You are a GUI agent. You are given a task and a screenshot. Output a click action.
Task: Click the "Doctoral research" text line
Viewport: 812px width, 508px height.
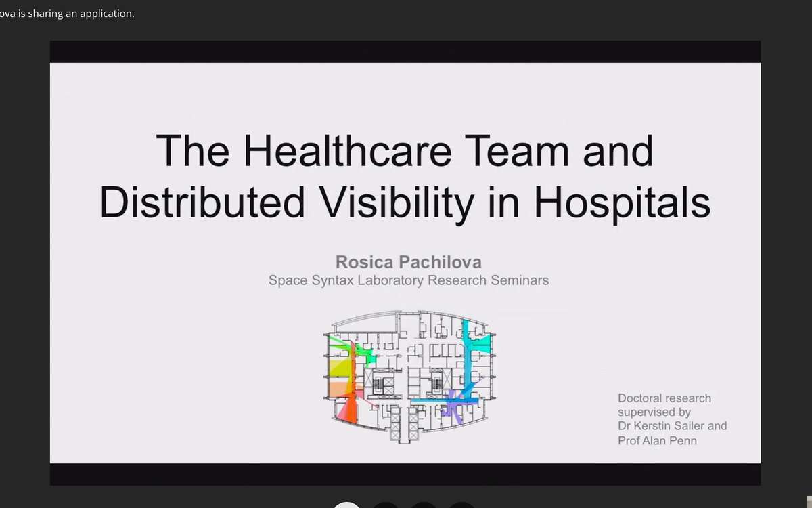pos(664,398)
